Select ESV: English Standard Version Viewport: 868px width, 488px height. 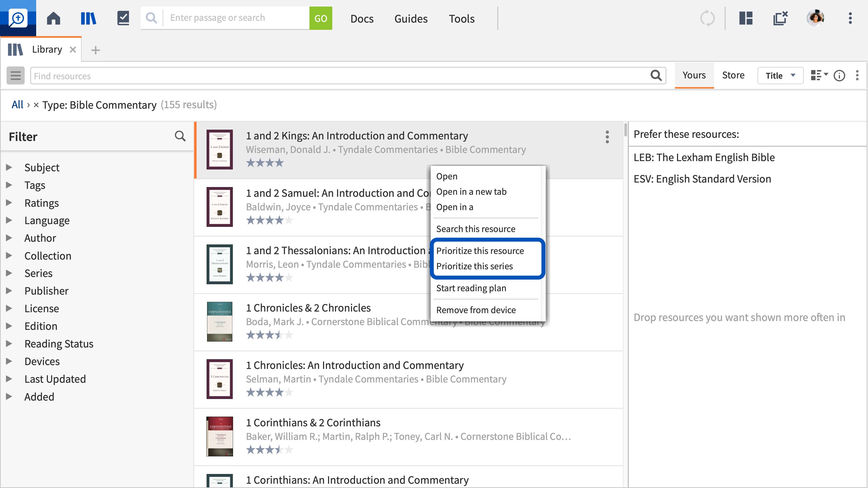[702, 179]
